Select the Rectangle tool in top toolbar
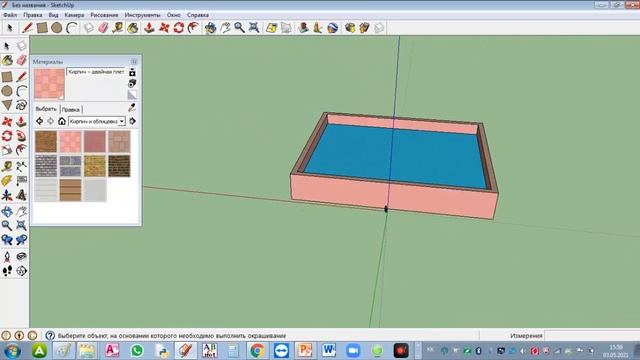The image size is (640, 360). pyautogui.click(x=42, y=28)
